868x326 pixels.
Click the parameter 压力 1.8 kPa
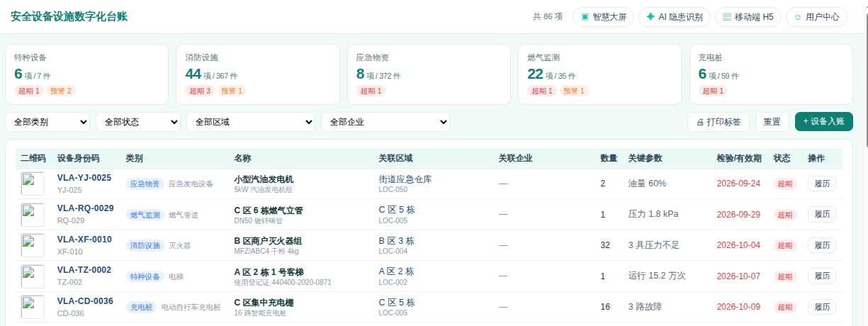point(653,214)
